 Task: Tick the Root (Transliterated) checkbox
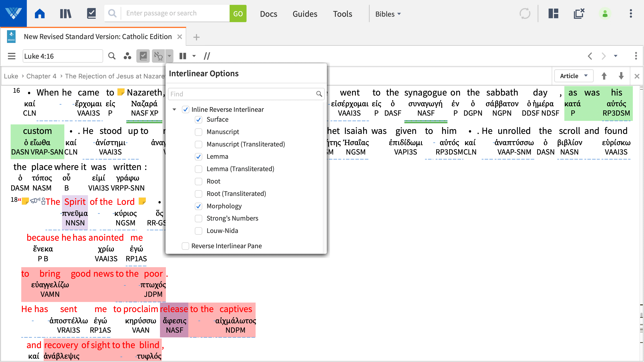199,194
